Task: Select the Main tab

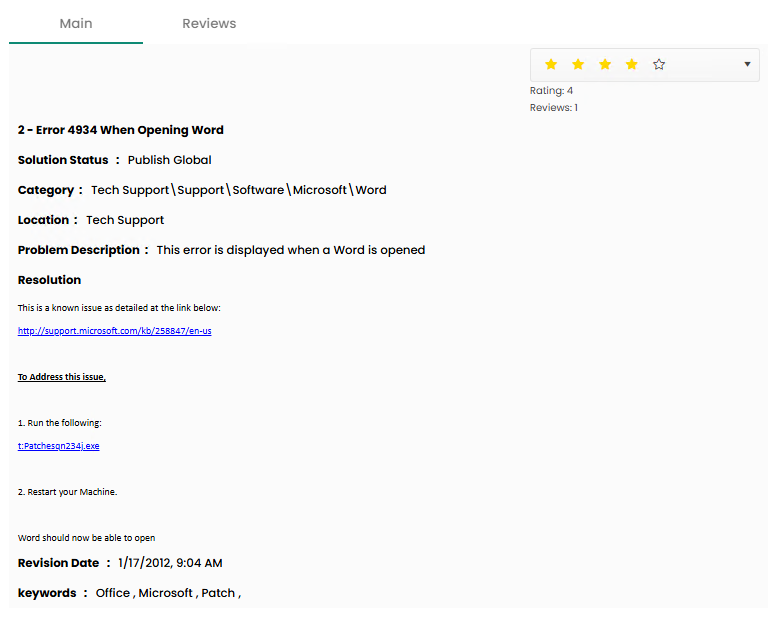Action: tap(76, 23)
